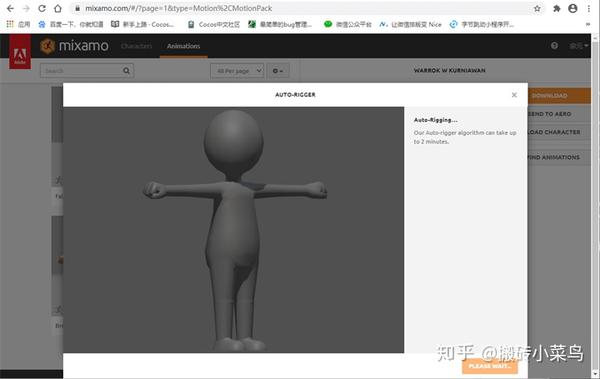Open the Cocos中文社区 bookmark
Viewport: 600px width, 379px height.
(214, 24)
